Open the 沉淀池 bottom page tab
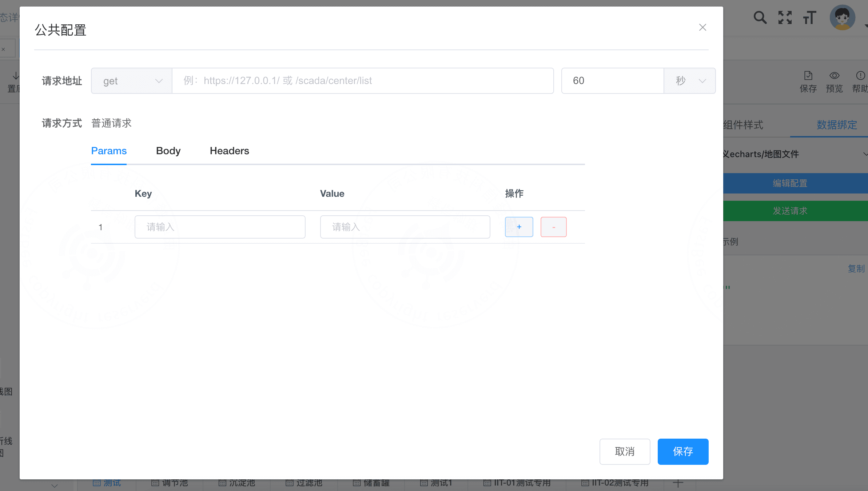868x491 pixels. [237, 483]
